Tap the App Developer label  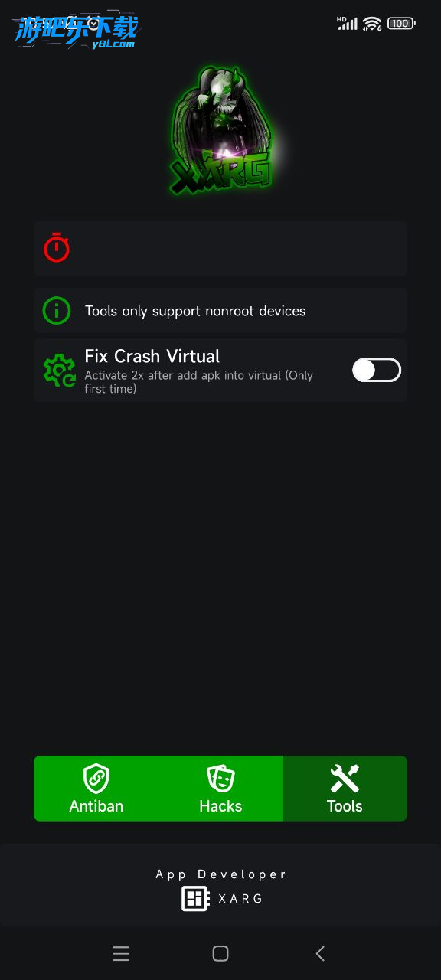click(x=220, y=874)
